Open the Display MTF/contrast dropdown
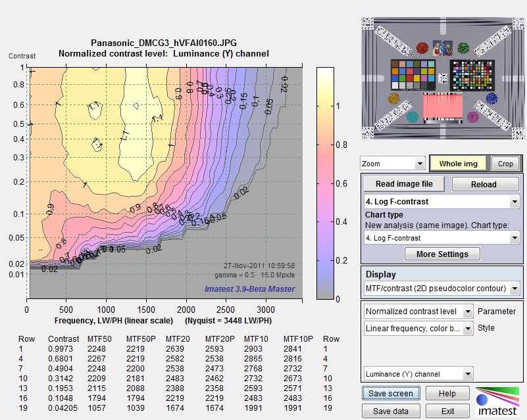527x420 pixels. [441, 289]
